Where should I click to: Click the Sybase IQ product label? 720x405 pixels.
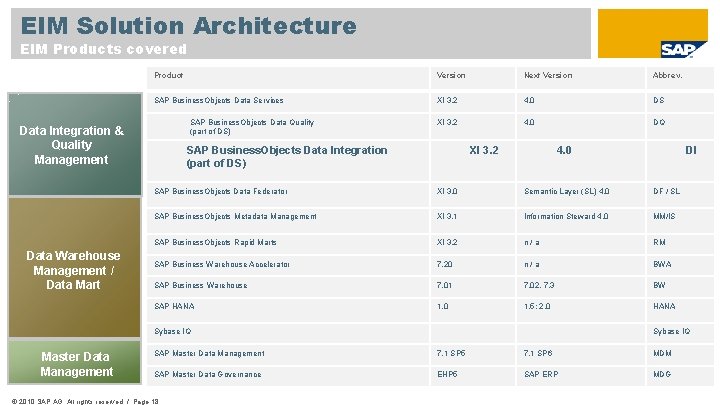coord(172,331)
